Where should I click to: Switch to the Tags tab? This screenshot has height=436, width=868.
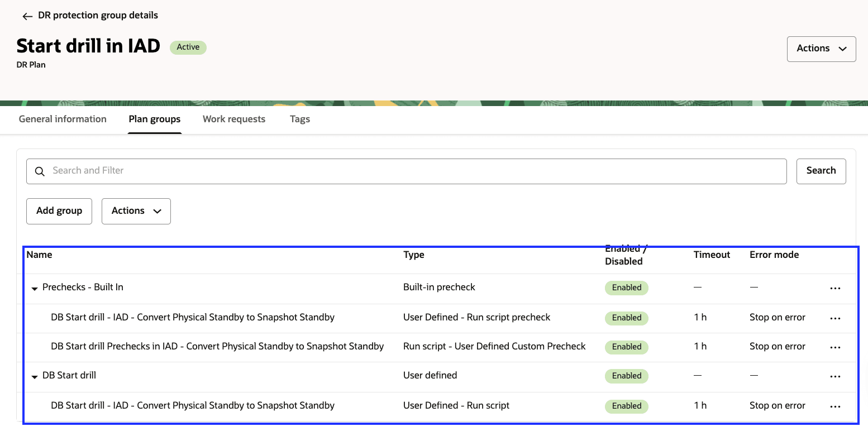point(300,119)
